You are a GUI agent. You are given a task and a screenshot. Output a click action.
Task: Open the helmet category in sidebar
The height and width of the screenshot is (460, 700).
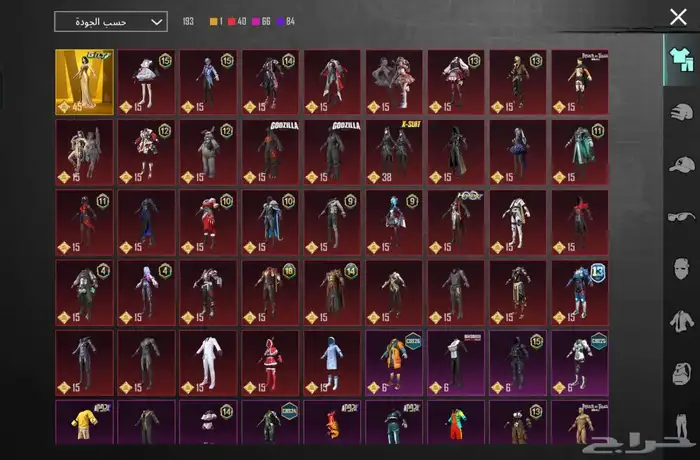coord(681,111)
